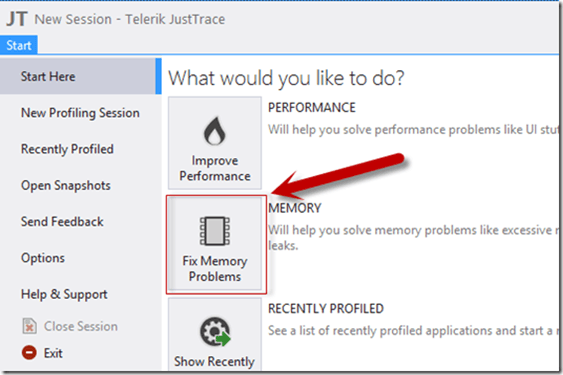Open New Profiling Session
The width and height of the screenshot is (563, 375).
[x=80, y=113]
